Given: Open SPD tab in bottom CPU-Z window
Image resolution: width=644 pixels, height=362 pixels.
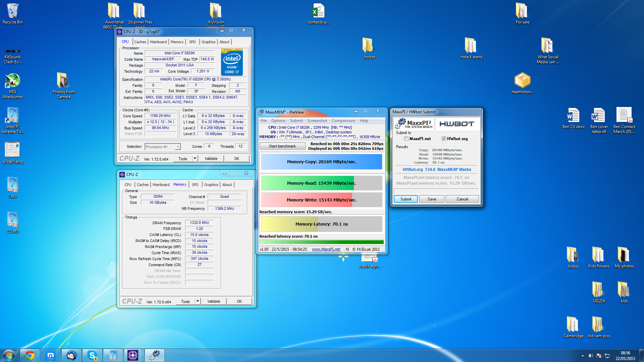Looking at the screenshot, I should [195, 185].
